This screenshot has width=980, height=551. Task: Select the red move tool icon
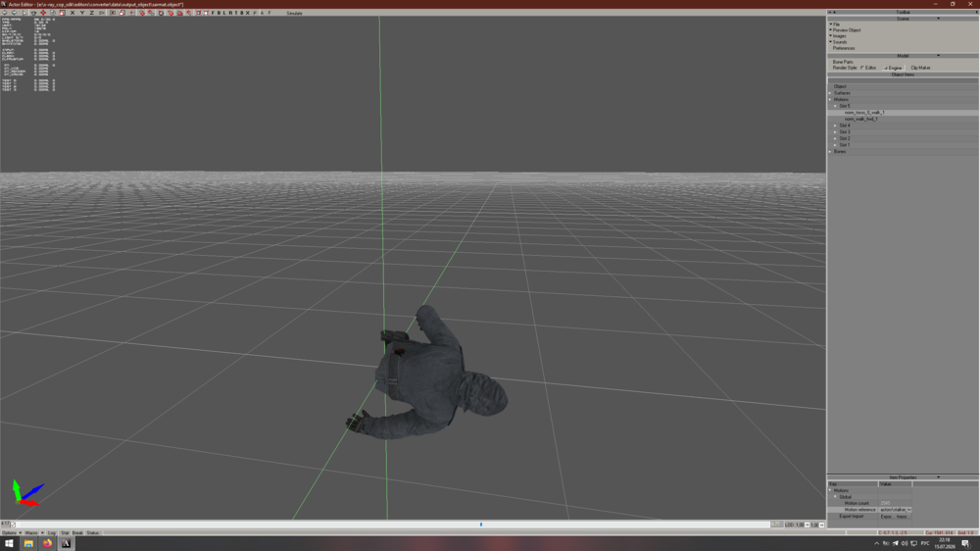(43, 13)
